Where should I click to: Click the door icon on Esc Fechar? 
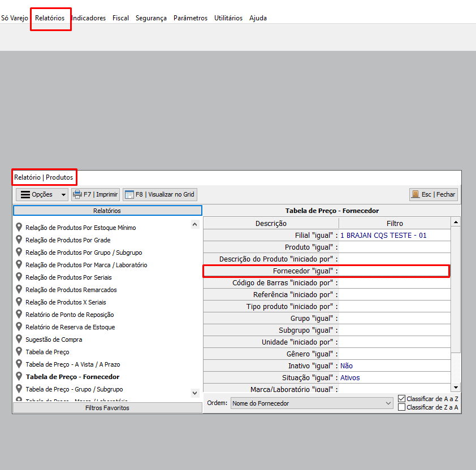[416, 194]
